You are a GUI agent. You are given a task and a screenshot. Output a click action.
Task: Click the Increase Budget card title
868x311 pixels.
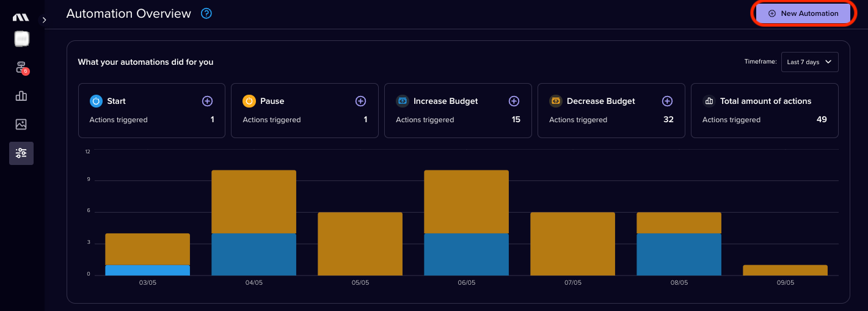446,101
